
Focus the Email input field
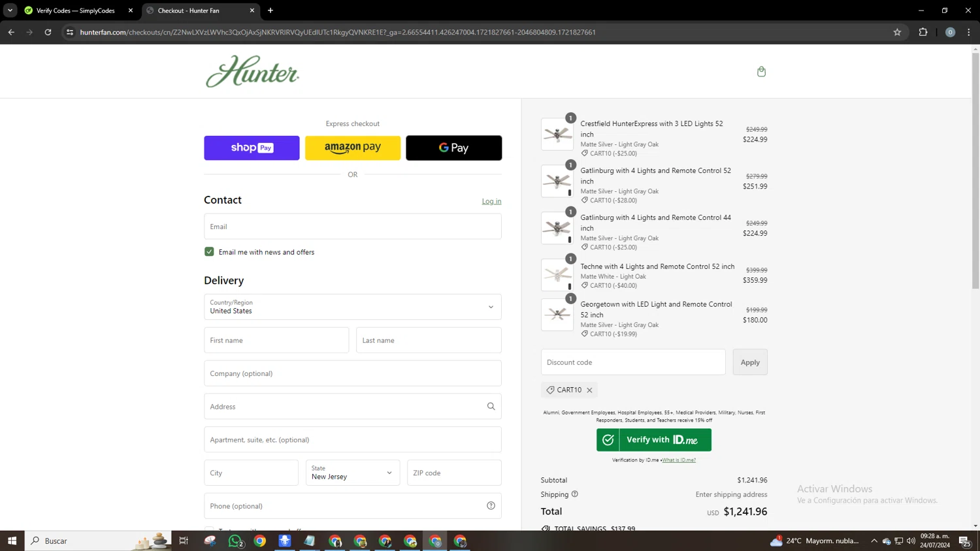tap(353, 227)
